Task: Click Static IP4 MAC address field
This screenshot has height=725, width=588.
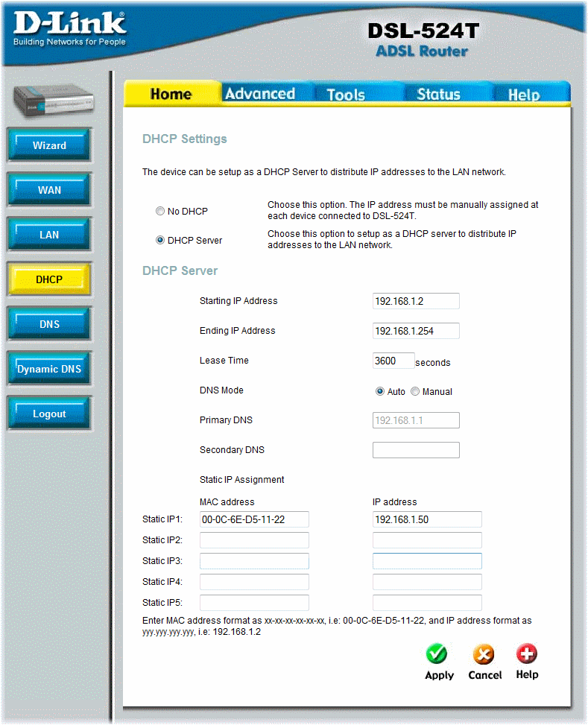Action: tap(254, 582)
